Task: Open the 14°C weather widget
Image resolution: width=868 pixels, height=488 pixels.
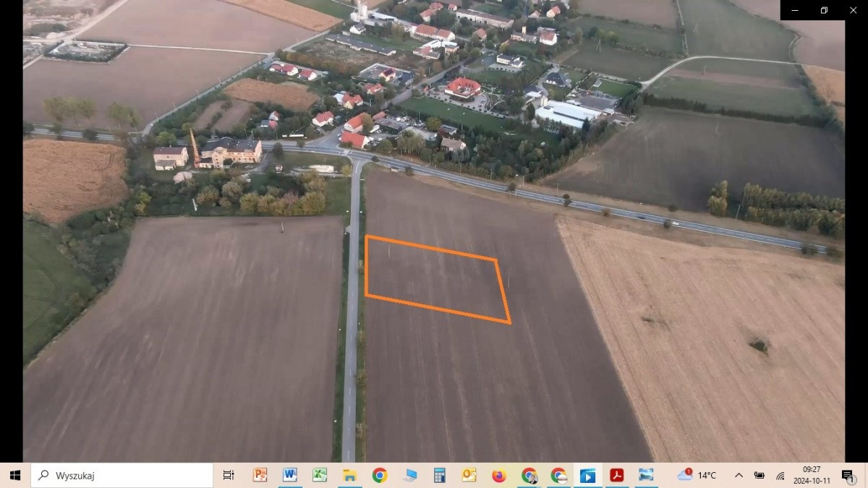Action: (697, 475)
